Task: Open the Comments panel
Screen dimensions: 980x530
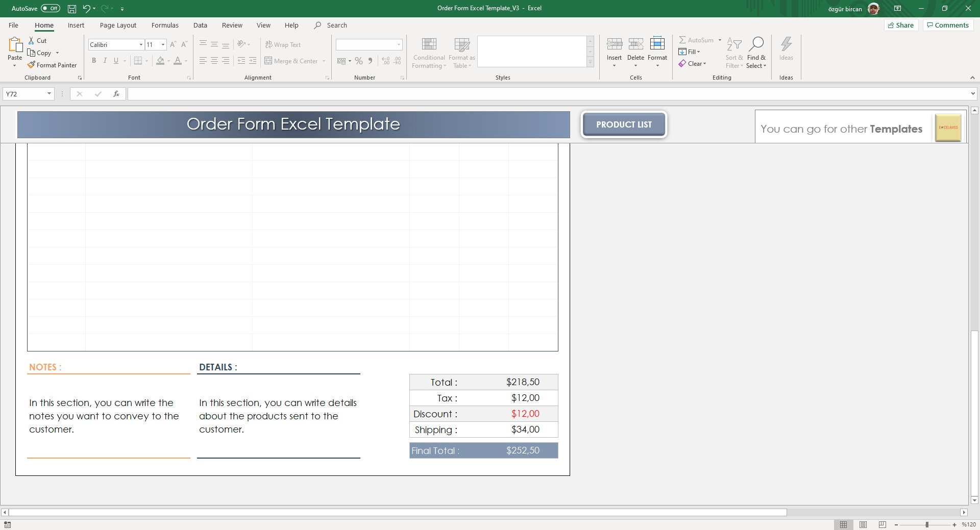Action: point(947,24)
